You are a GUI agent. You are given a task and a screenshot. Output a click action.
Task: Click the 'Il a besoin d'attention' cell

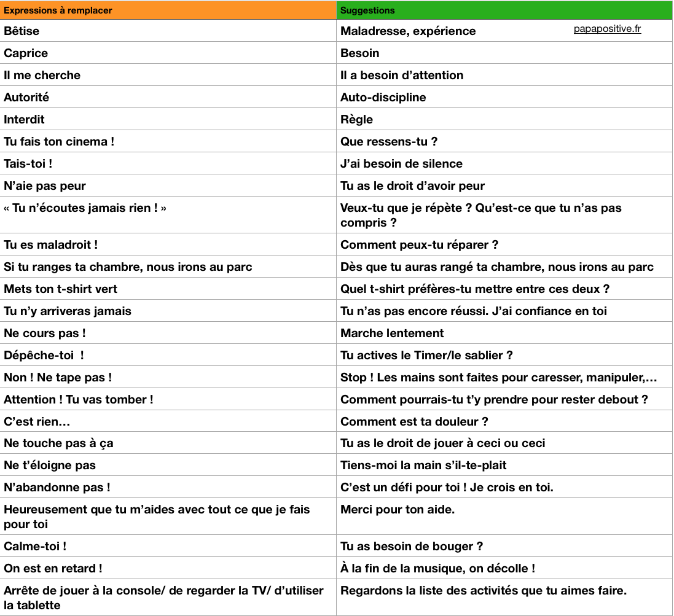click(402, 75)
